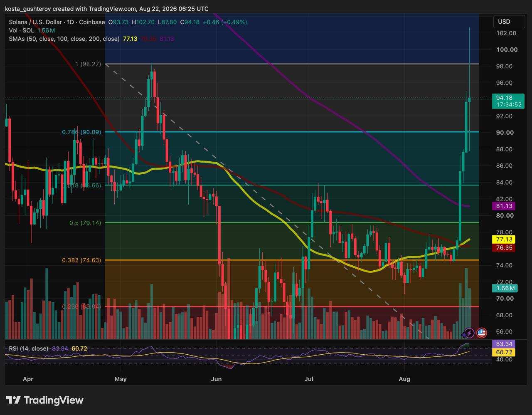This screenshot has height=415, width=532.
Task: Click the purple 83.34 RSI value tag
Action: pos(503,344)
